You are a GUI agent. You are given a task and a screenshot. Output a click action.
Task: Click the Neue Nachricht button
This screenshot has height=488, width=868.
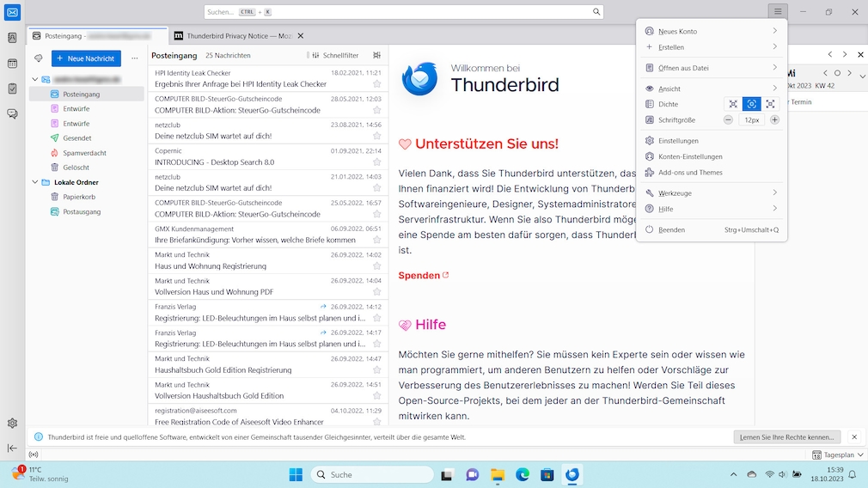tap(86, 58)
